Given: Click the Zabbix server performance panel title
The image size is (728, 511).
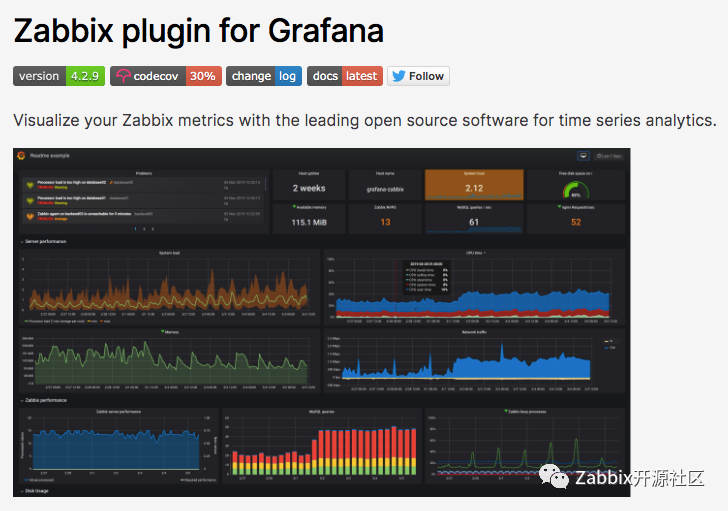Looking at the screenshot, I should click(118, 412).
